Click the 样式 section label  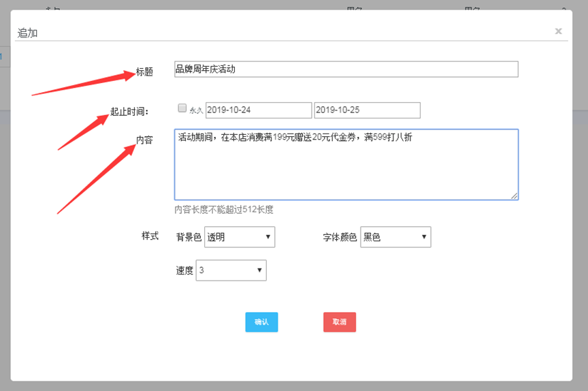tap(150, 236)
